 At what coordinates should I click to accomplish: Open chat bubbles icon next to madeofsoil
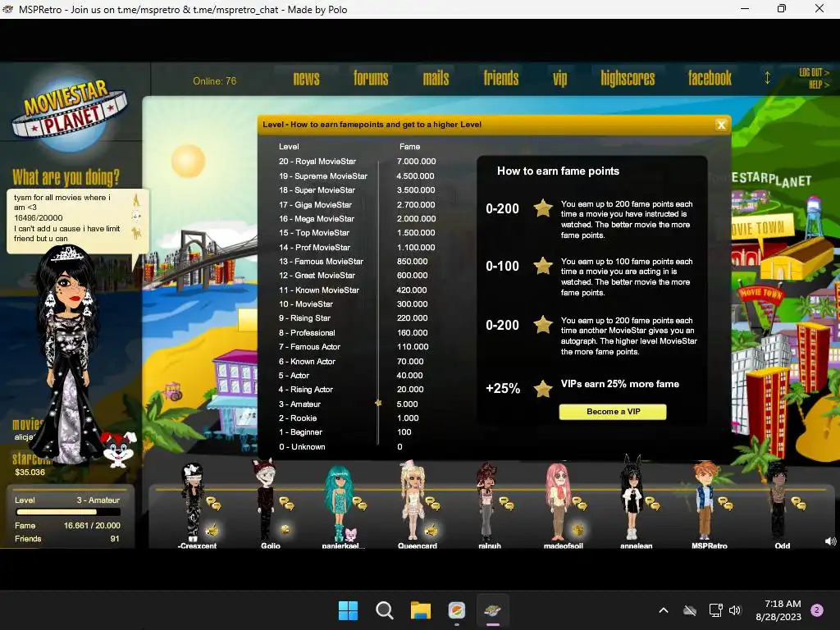pos(579,503)
